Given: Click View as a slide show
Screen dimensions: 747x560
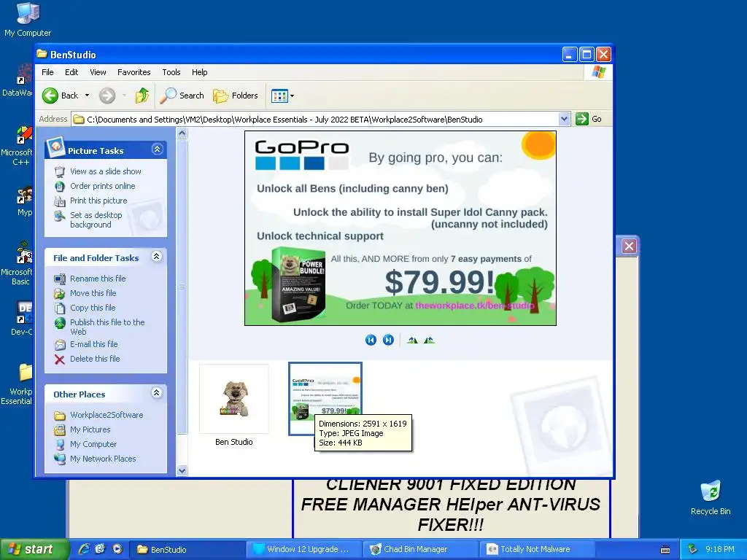Looking at the screenshot, I should pyautogui.click(x=105, y=171).
